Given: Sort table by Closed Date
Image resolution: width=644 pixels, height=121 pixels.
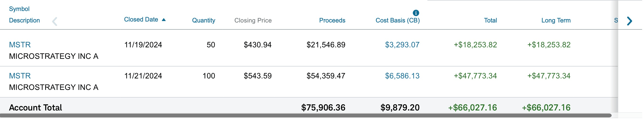Looking at the screenshot, I should pos(141,20).
